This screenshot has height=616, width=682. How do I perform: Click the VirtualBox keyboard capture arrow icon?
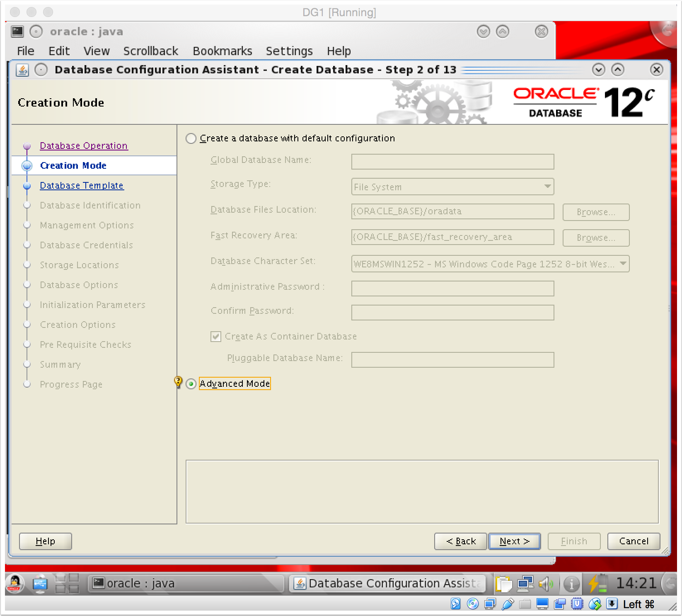[x=612, y=604]
